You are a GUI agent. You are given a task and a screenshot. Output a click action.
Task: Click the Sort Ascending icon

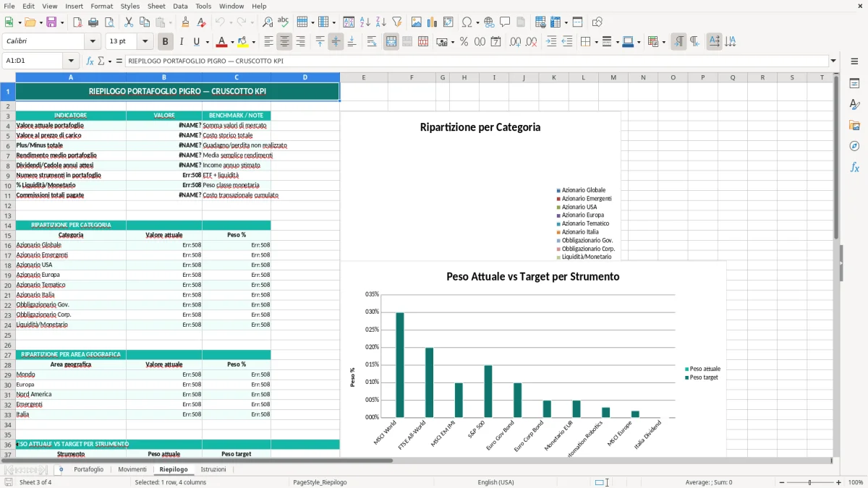[x=365, y=22]
